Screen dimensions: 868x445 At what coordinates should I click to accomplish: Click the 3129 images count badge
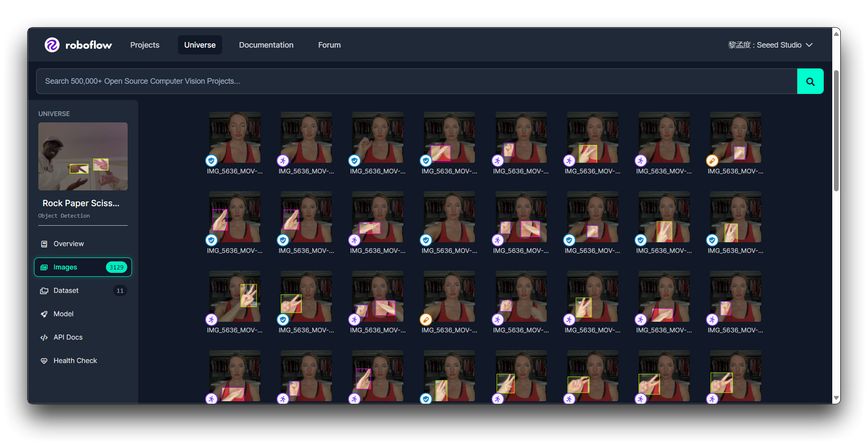(116, 267)
